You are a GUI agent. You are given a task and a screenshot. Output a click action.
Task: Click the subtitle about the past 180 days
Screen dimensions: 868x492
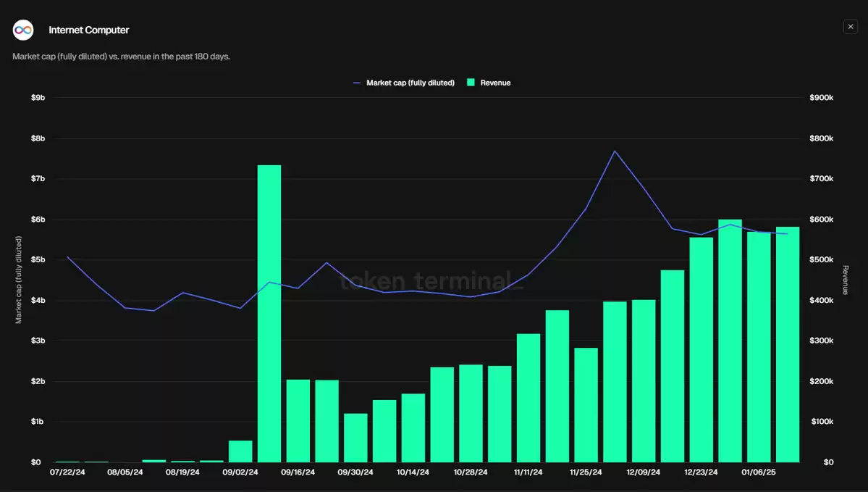121,57
